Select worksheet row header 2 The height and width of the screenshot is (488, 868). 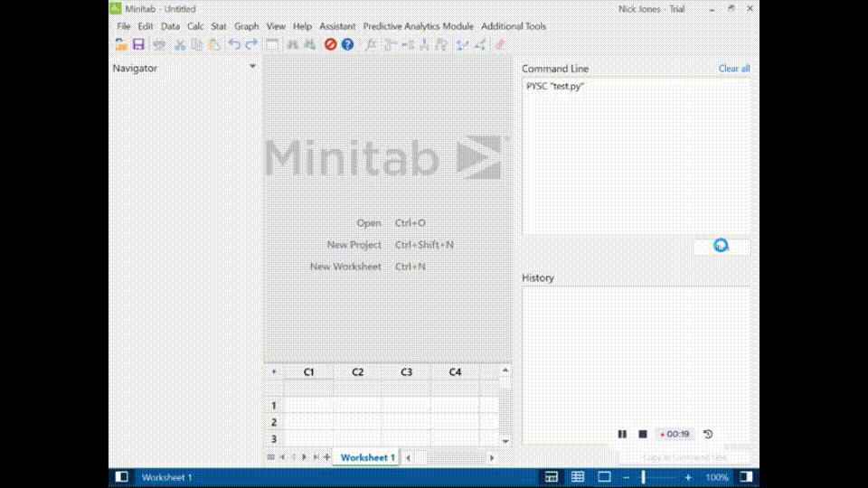[x=273, y=422]
